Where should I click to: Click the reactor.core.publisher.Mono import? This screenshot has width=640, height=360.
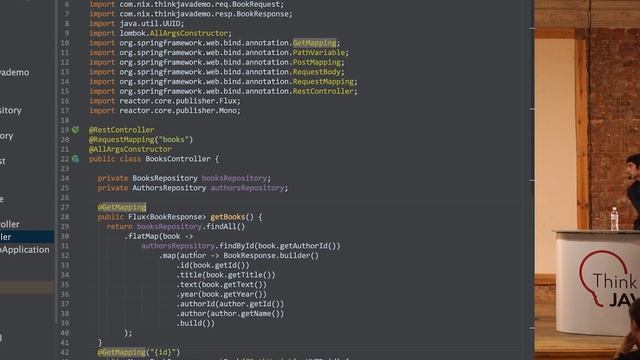(178, 111)
